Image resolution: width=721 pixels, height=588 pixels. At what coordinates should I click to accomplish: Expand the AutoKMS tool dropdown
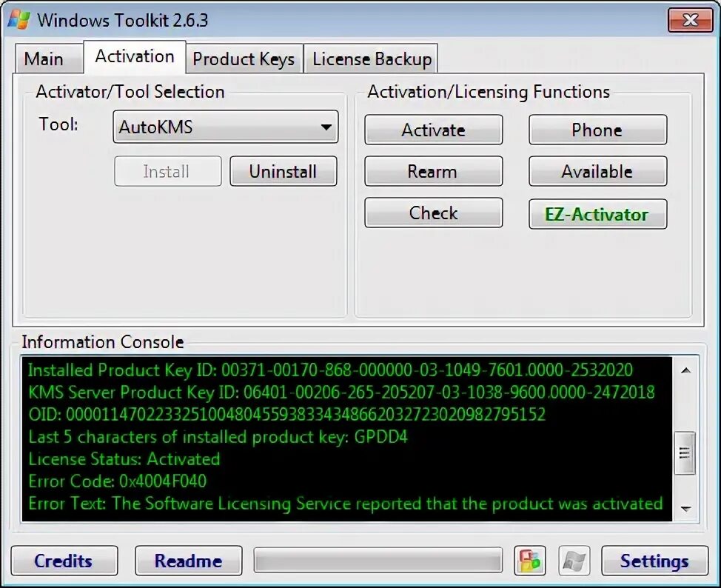click(225, 127)
